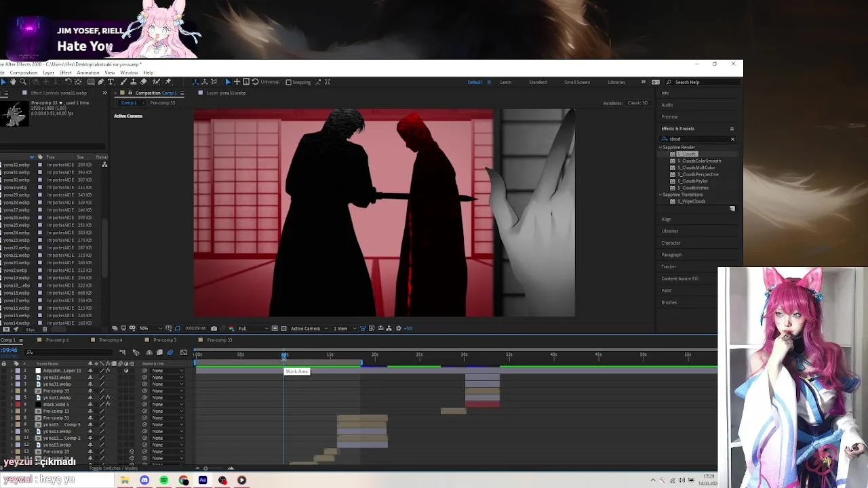Image resolution: width=868 pixels, height=488 pixels.
Task: Open Spotify from the taskbar
Action: pos(164,480)
